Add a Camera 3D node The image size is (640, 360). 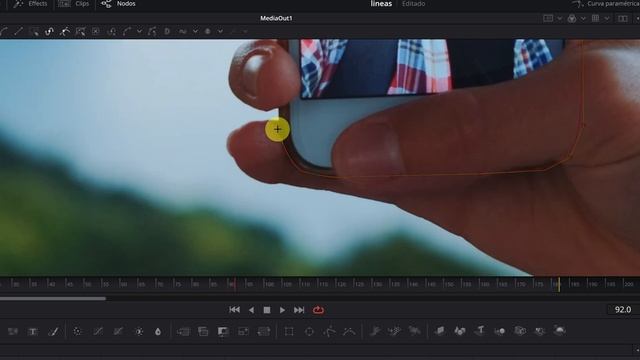[x=520, y=331]
